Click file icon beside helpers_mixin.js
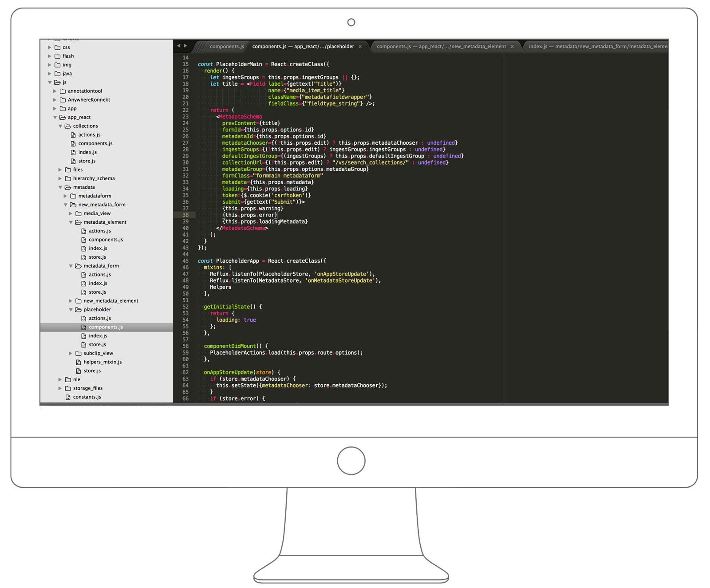The height and width of the screenshot is (588, 710). pos(79,362)
